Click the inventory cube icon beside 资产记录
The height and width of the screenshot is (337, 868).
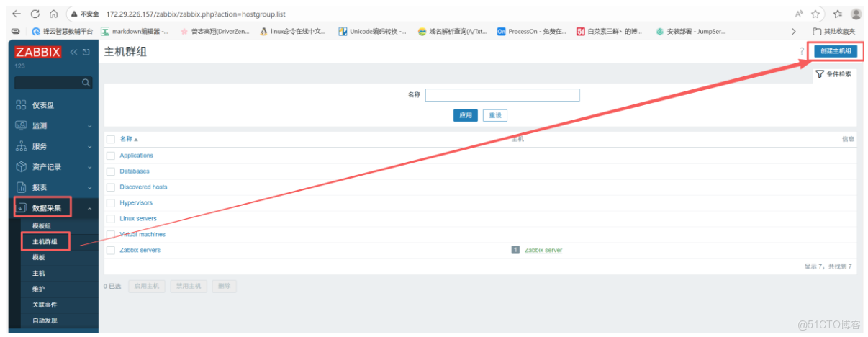click(x=21, y=167)
